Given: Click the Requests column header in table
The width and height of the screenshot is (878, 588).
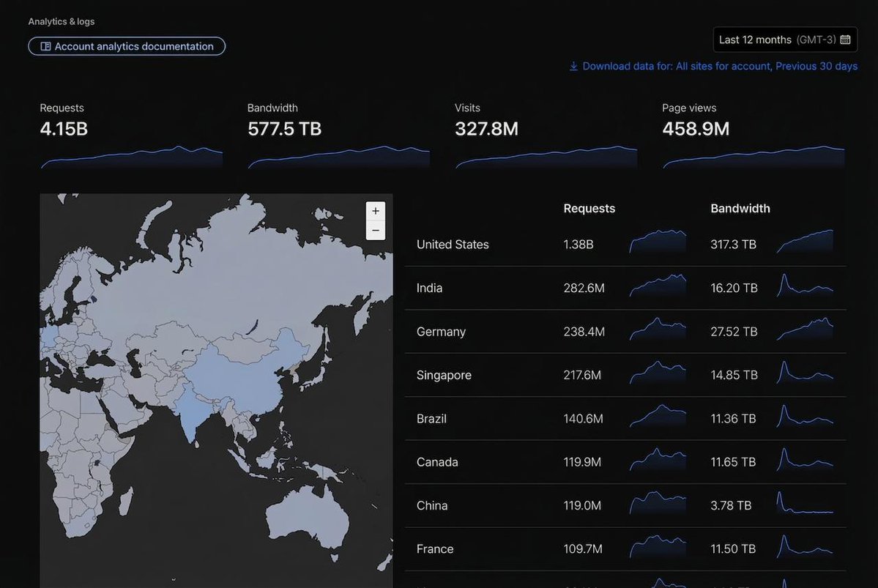Looking at the screenshot, I should (589, 208).
